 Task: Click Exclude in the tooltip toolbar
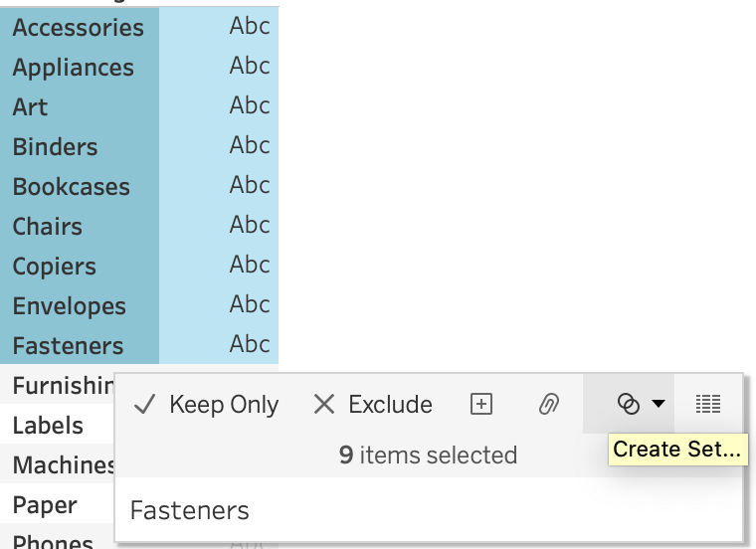373,405
